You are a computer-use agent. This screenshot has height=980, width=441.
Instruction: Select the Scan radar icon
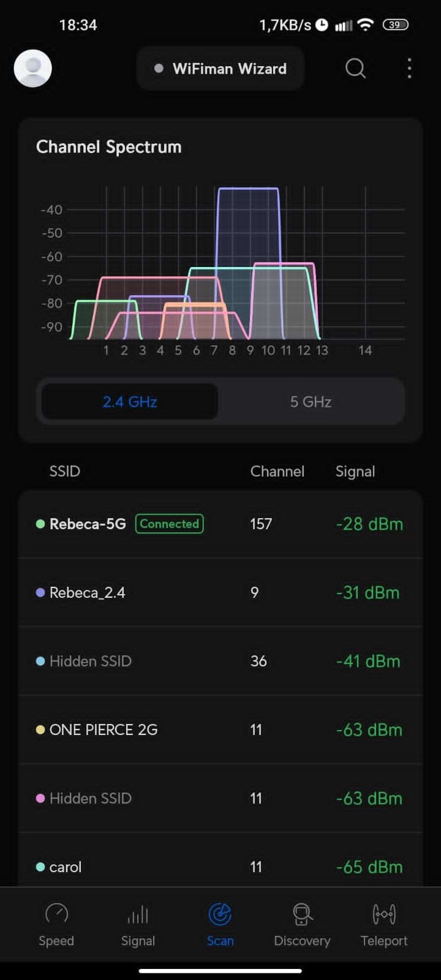[220, 914]
